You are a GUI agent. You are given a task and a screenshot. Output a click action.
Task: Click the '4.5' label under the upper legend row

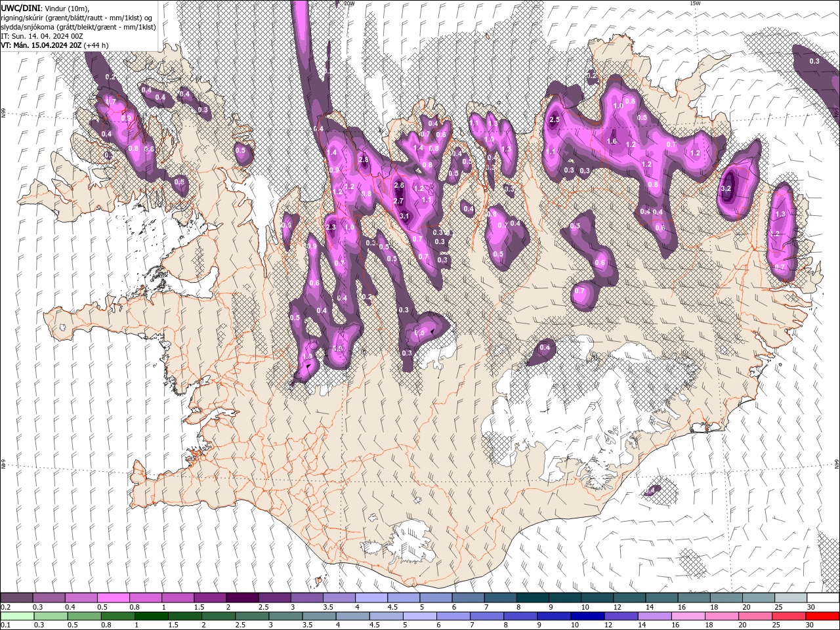[x=392, y=607]
